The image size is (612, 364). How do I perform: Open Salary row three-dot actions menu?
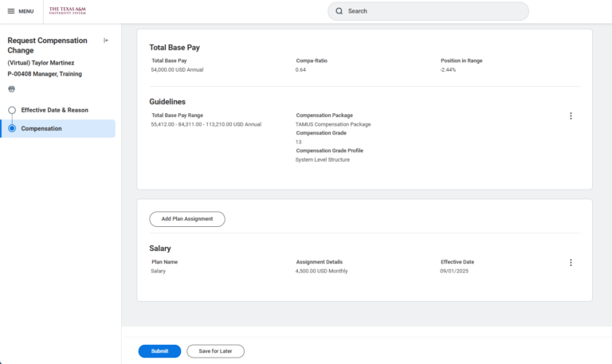click(x=571, y=263)
